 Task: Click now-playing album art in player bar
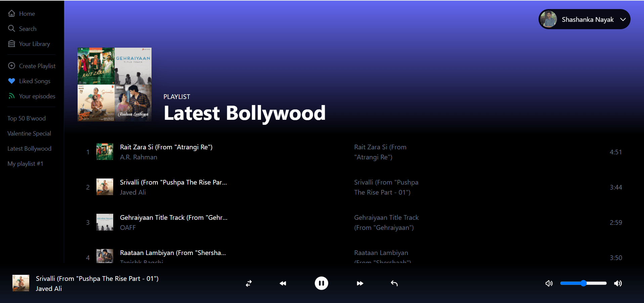pyautogui.click(x=21, y=283)
